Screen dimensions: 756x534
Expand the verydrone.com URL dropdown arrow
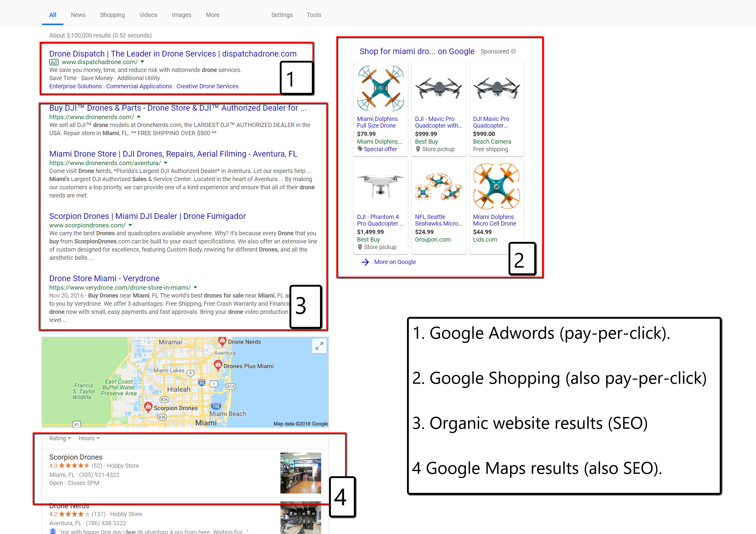195,287
